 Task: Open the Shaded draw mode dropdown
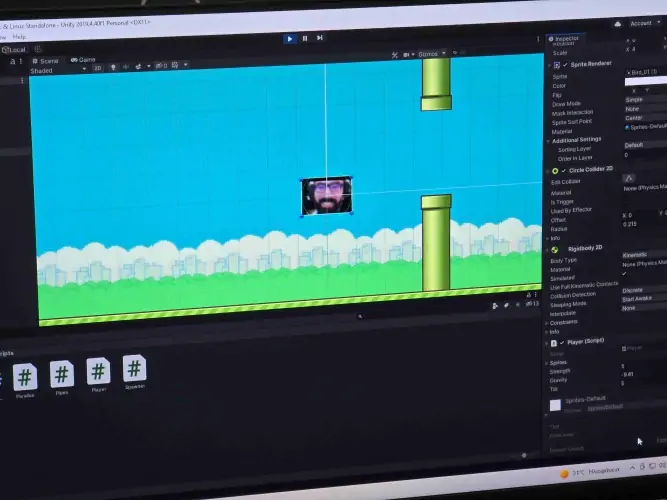point(58,70)
